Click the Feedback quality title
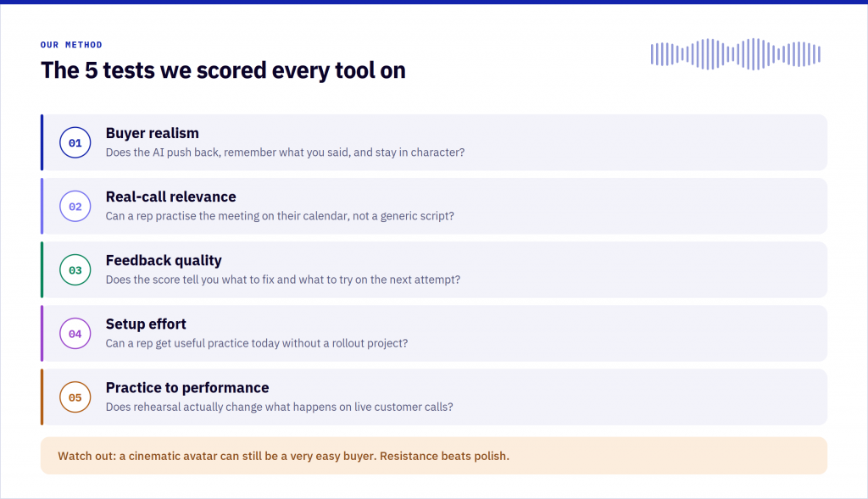 164,261
